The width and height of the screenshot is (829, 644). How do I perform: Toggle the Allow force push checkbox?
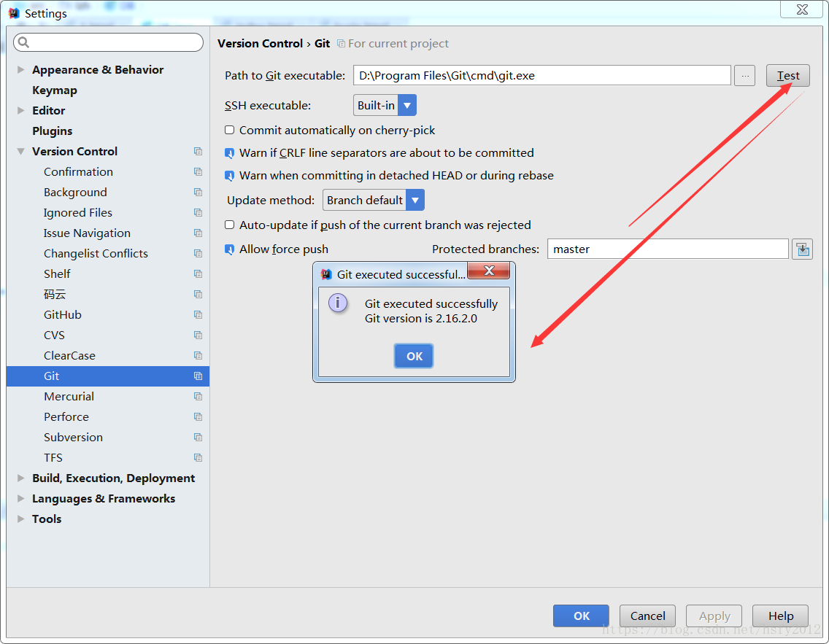pyautogui.click(x=229, y=249)
